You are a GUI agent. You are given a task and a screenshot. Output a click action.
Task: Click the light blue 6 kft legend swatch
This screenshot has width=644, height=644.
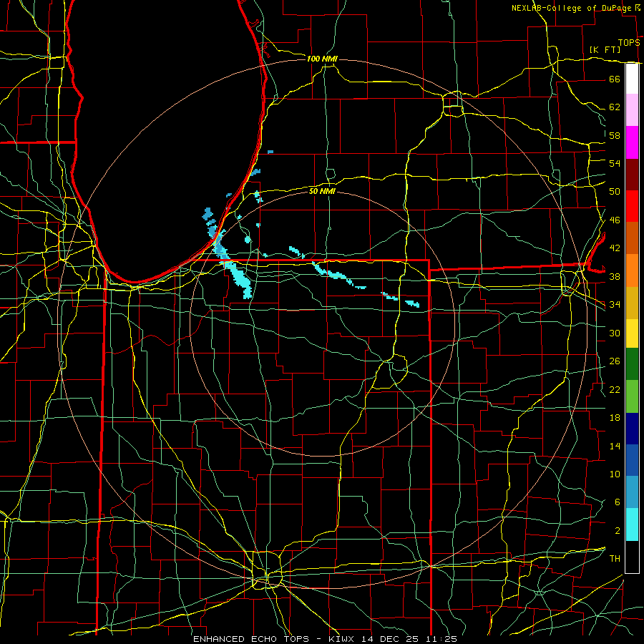pyautogui.click(x=632, y=492)
